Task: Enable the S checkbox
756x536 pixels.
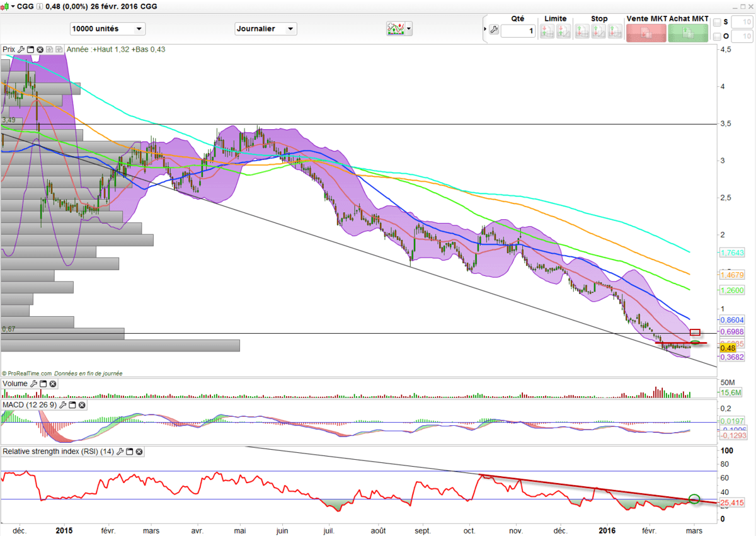Action: tap(717, 23)
